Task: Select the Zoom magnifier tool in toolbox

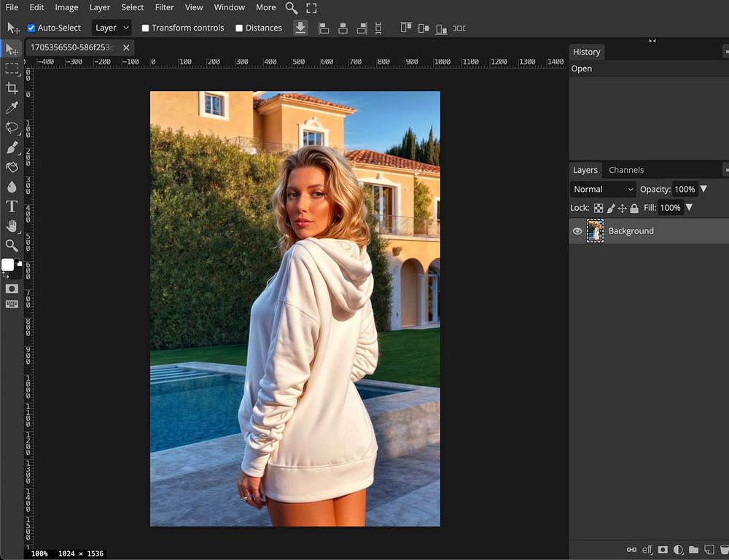Action: 12,246
